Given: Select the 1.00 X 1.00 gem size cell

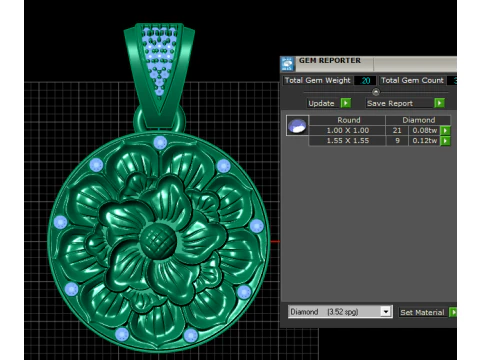Looking at the screenshot, I should [x=348, y=130].
